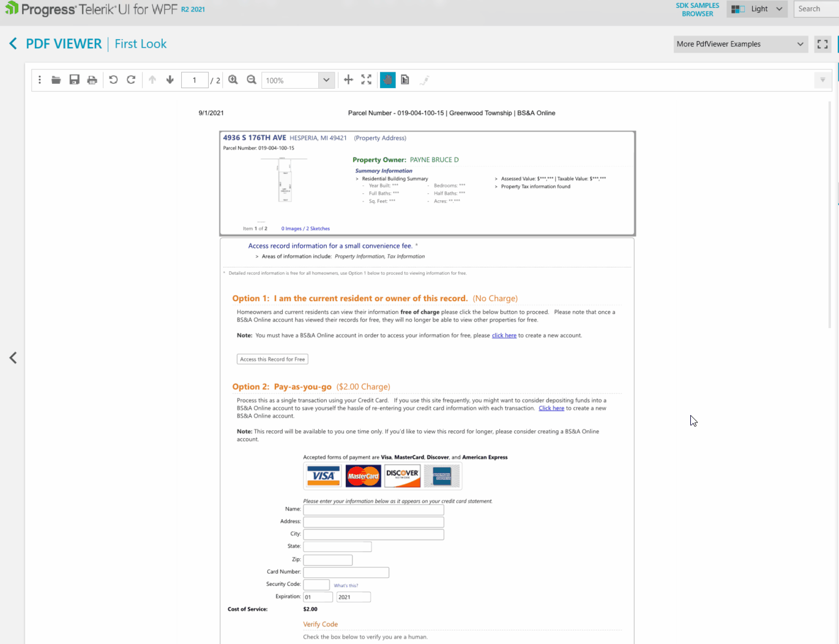Image resolution: width=839 pixels, height=644 pixels.
Task: Enter full screen with the corner-brackets button
Action: point(822,44)
